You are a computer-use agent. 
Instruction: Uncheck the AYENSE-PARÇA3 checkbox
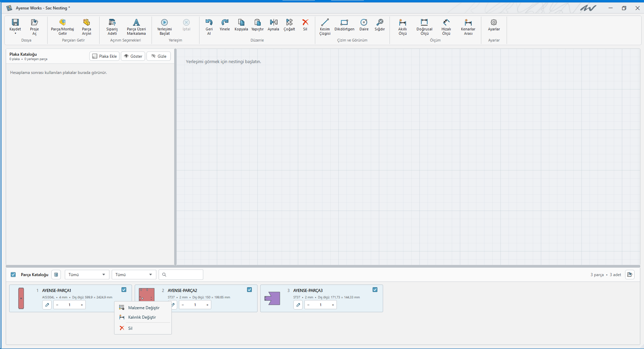point(375,290)
